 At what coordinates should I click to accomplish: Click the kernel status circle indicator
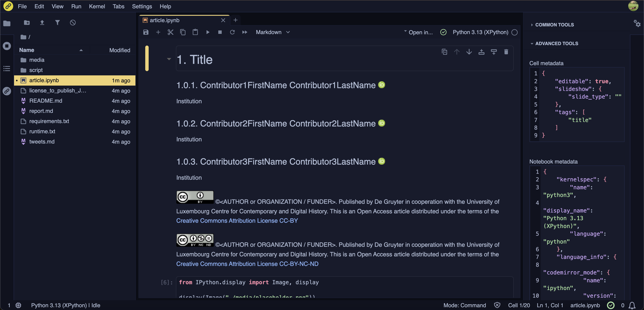click(x=515, y=32)
